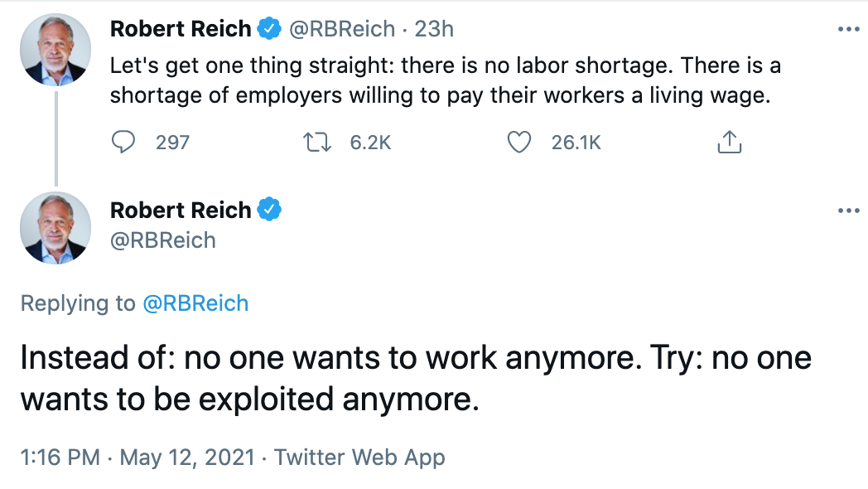
Task: Click verified badge on the top tweet
Action: 268,29
